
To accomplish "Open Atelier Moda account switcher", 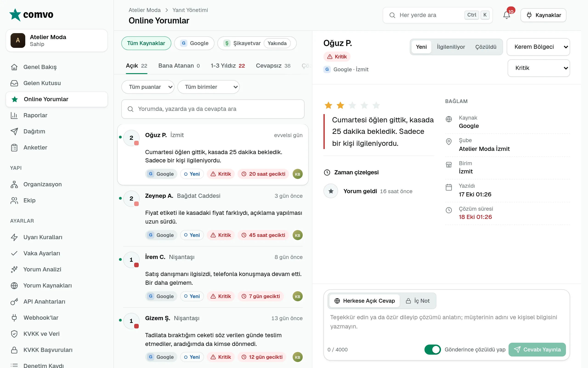I will coord(57,40).
